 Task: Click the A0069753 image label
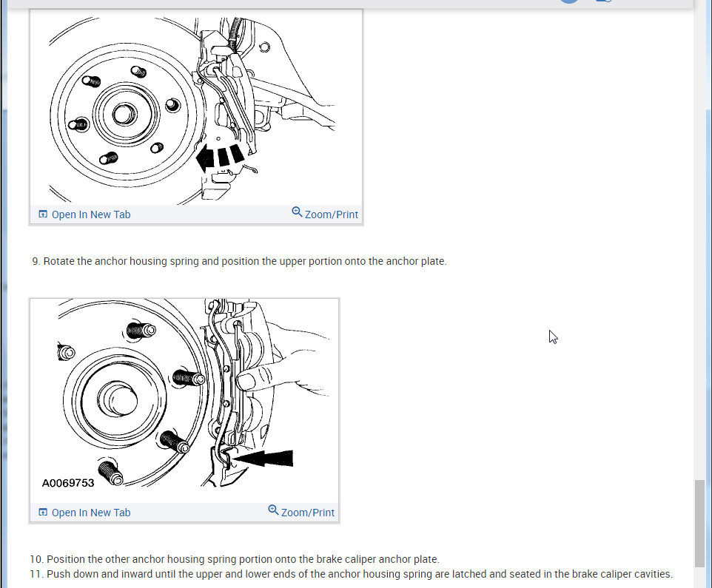tap(68, 483)
